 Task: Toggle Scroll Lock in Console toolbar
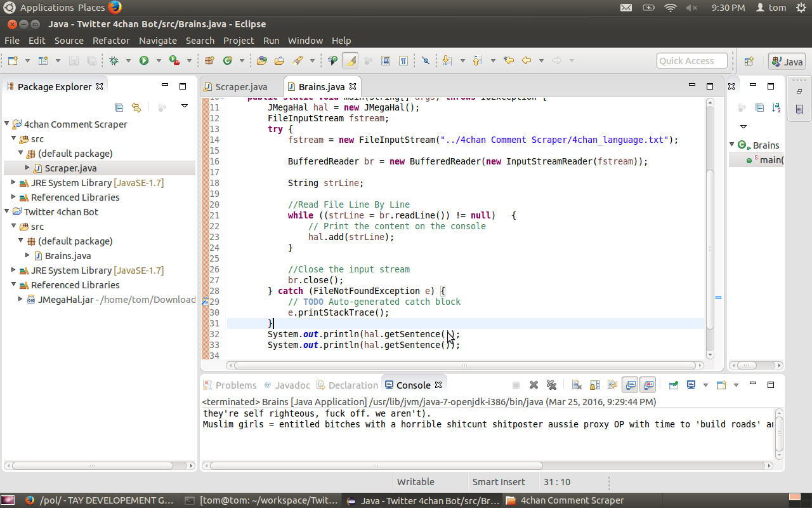point(594,385)
